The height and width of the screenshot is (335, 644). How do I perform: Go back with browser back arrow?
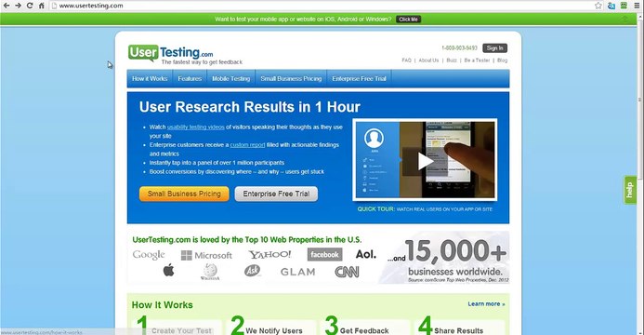click(x=7, y=6)
